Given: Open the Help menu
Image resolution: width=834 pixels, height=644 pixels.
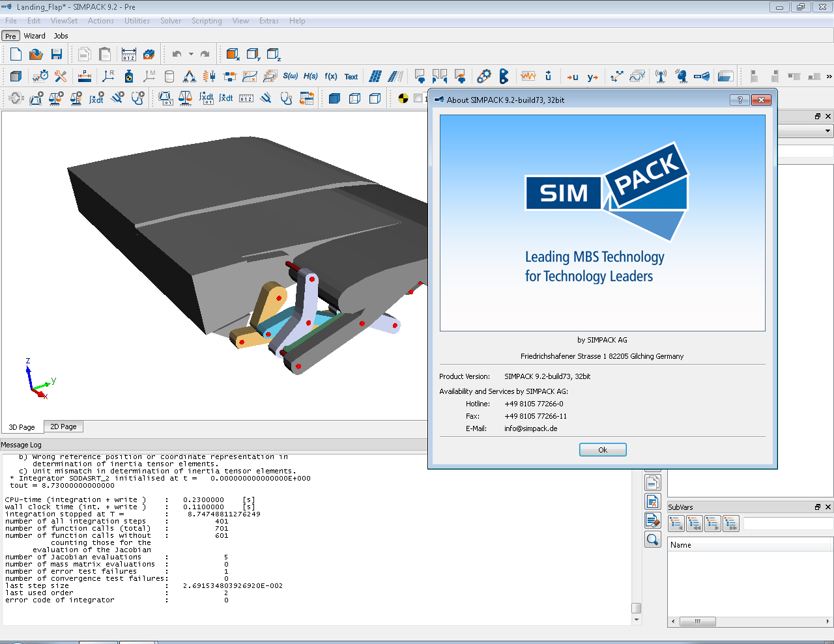Looking at the screenshot, I should (x=297, y=21).
